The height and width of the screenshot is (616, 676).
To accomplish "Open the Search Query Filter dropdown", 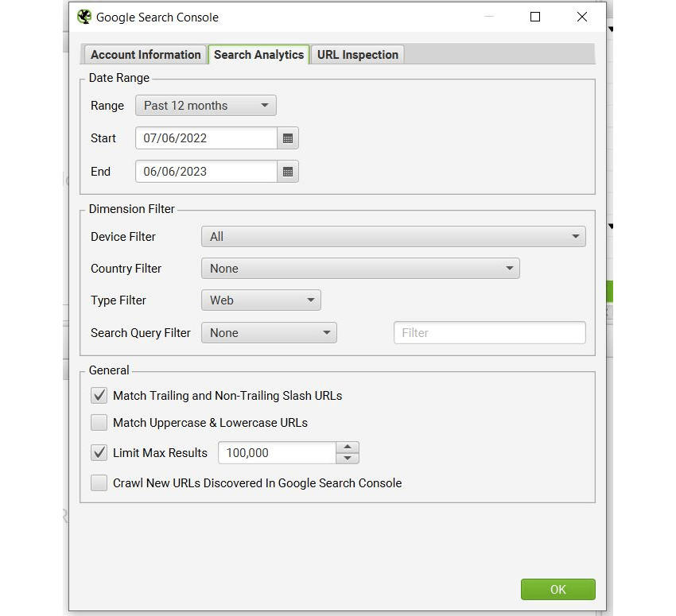I will (269, 333).
